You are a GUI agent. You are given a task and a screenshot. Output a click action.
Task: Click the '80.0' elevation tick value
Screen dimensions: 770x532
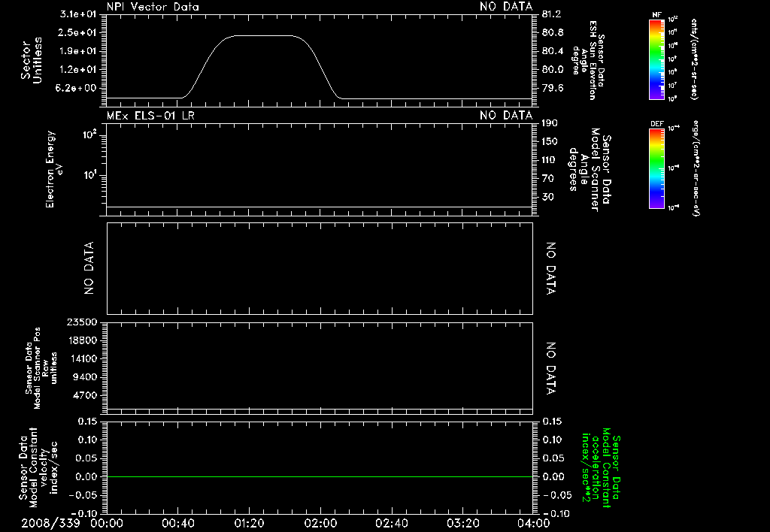(x=552, y=69)
